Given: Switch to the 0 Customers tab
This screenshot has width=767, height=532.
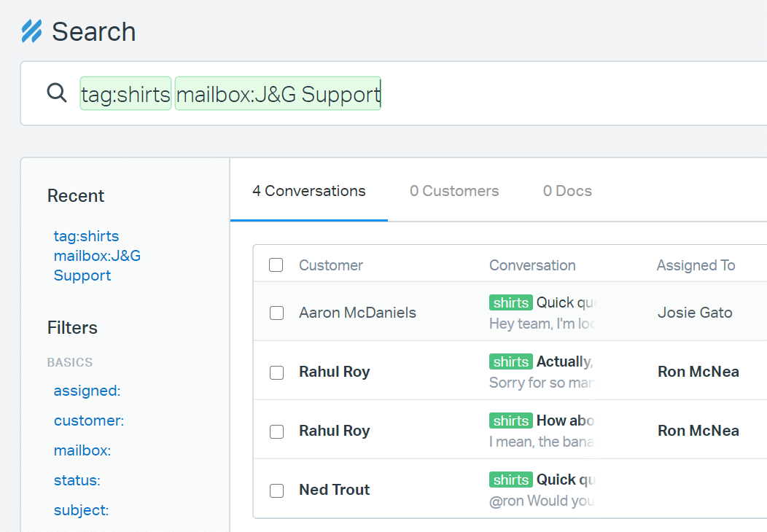Looking at the screenshot, I should (x=453, y=191).
